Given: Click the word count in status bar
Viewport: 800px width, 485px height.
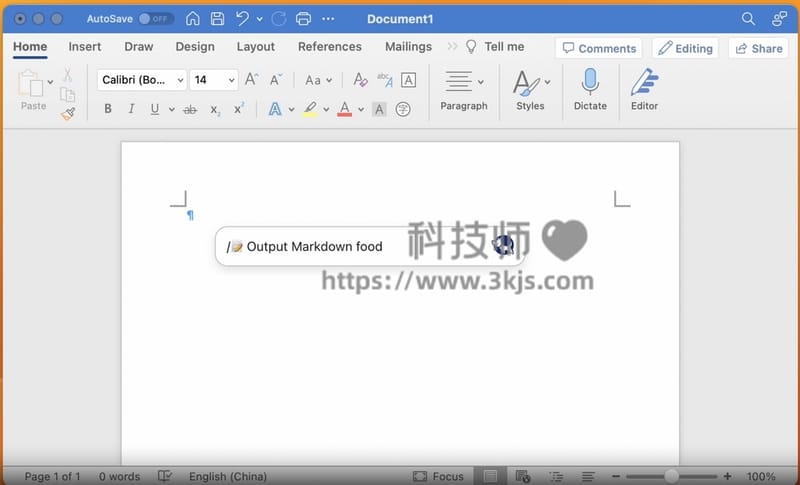Looking at the screenshot, I should pos(119,476).
